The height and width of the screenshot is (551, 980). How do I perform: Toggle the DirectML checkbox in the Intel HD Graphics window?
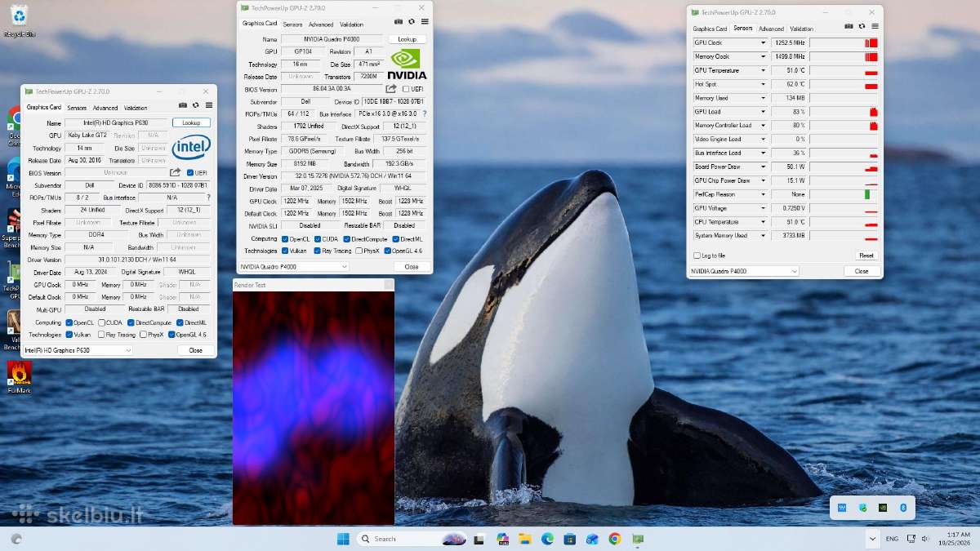click(x=180, y=322)
